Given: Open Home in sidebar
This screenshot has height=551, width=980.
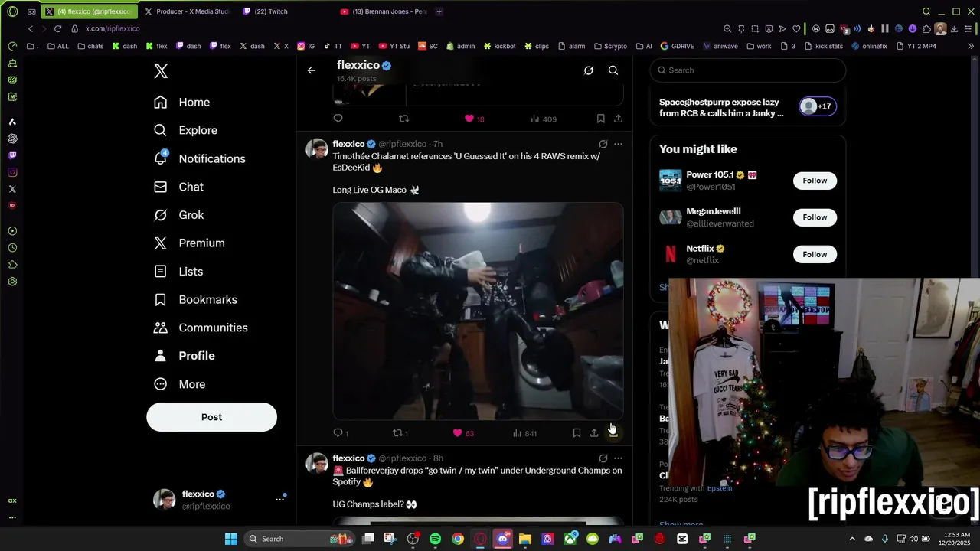Looking at the screenshot, I should click(181, 103).
